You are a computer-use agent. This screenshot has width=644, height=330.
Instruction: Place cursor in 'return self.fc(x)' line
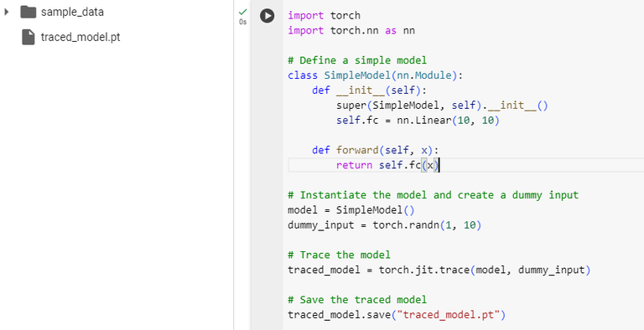[x=387, y=165]
